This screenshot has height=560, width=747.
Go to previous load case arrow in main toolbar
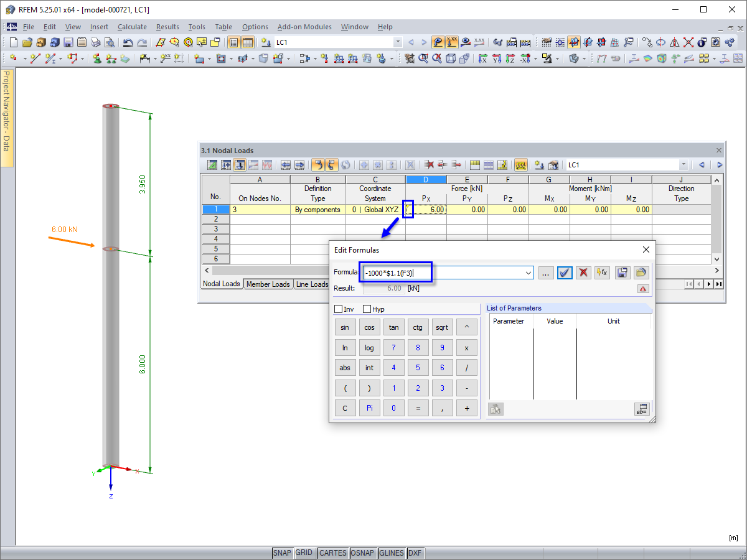411,42
